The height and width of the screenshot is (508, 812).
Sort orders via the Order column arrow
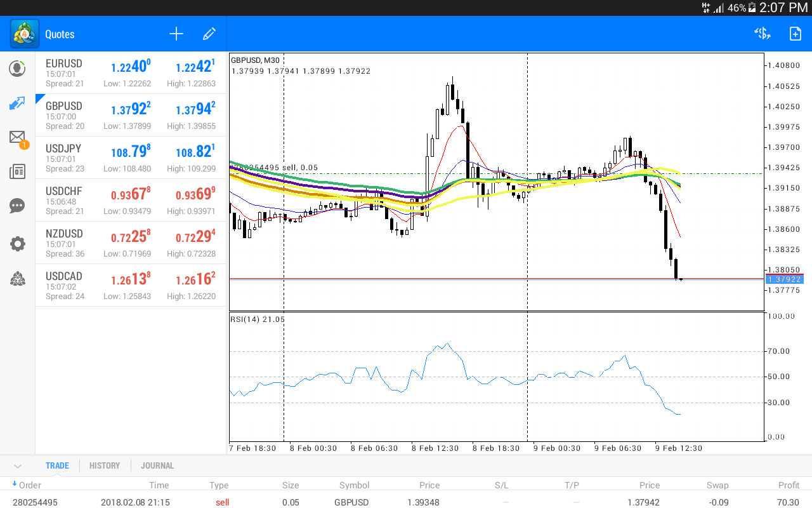click(15, 485)
